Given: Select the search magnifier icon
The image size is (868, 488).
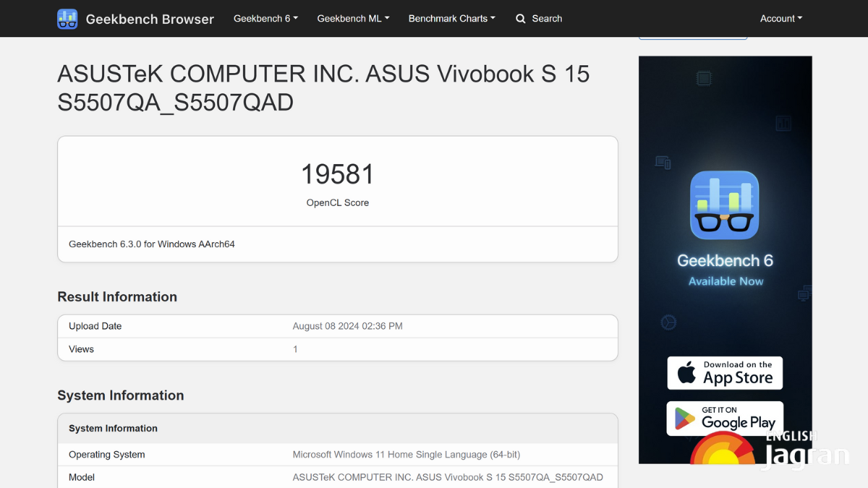Looking at the screenshot, I should [521, 18].
